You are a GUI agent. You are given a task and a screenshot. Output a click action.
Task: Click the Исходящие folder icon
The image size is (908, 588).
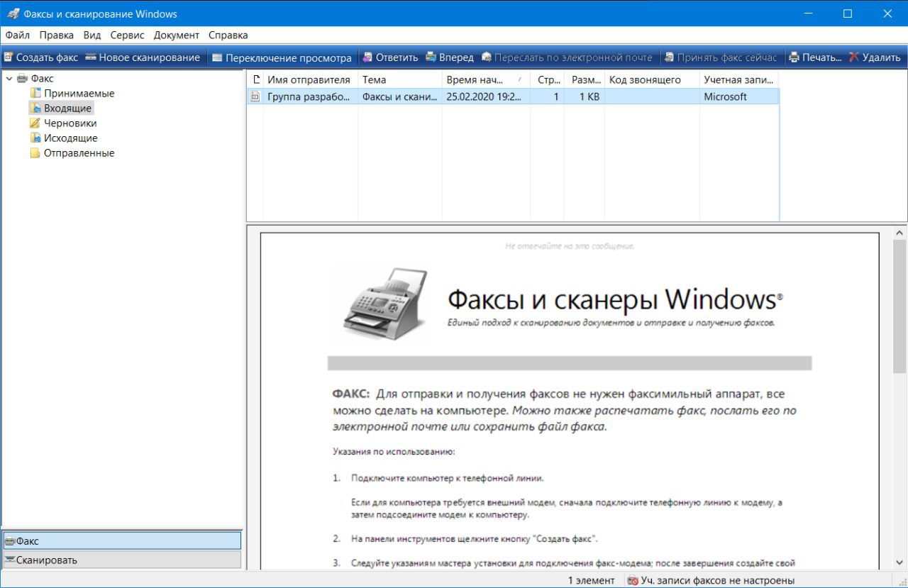(x=35, y=138)
